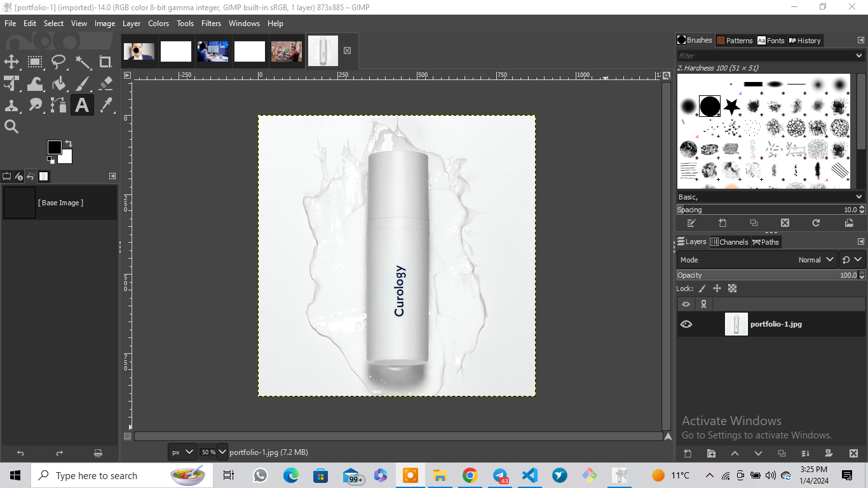
Task: Open the Colors menu
Action: coord(159,23)
